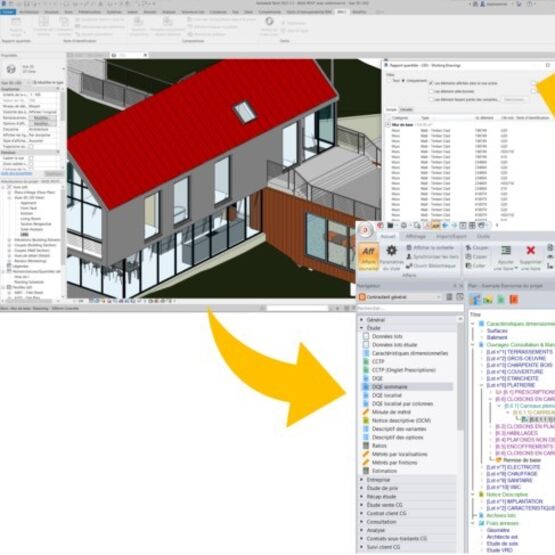Click the Rechercher field in navigator
Image resolution: width=555 pixels, height=555 pixels.
[x=410, y=308]
